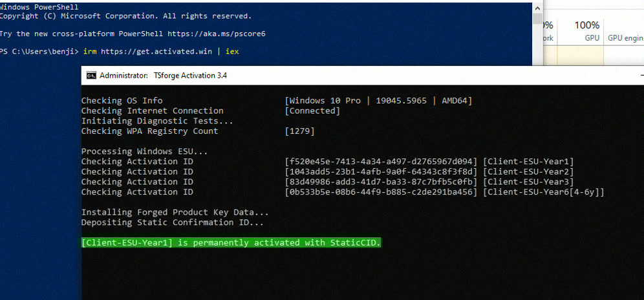Click the 'Checking OS Info' line
The height and width of the screenshot is (300, 644).
[122, 101]
